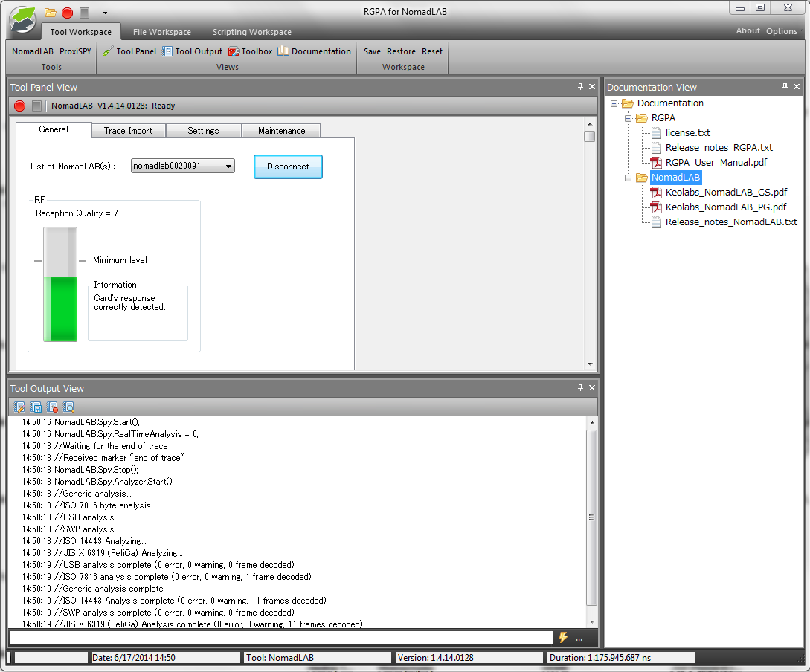The height and width of the screenshot is (672, 810).
Task: Close the Tool Output View pane
Action: (x=592, y=387)
